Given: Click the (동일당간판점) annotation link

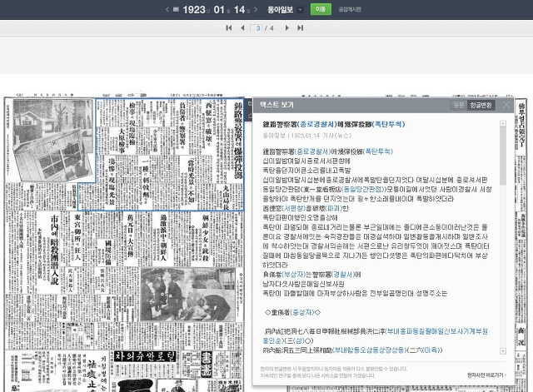Looking at the screenshot, I should 363,189.
